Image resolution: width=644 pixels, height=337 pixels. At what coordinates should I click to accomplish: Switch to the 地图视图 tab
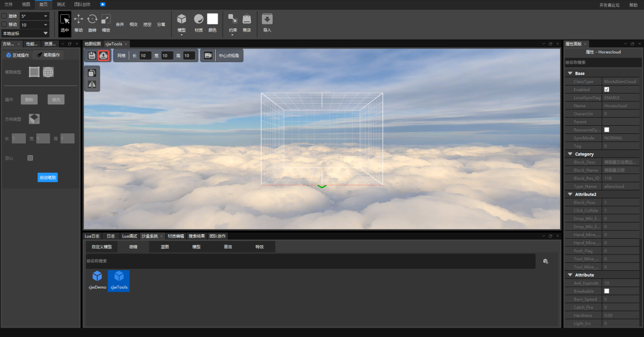[x=93, y=44]
